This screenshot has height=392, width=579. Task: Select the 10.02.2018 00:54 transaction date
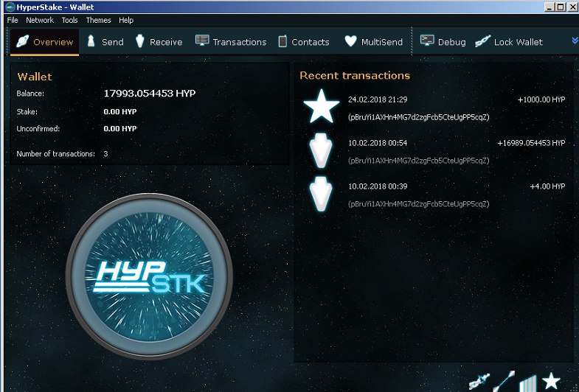click(378, 143)
